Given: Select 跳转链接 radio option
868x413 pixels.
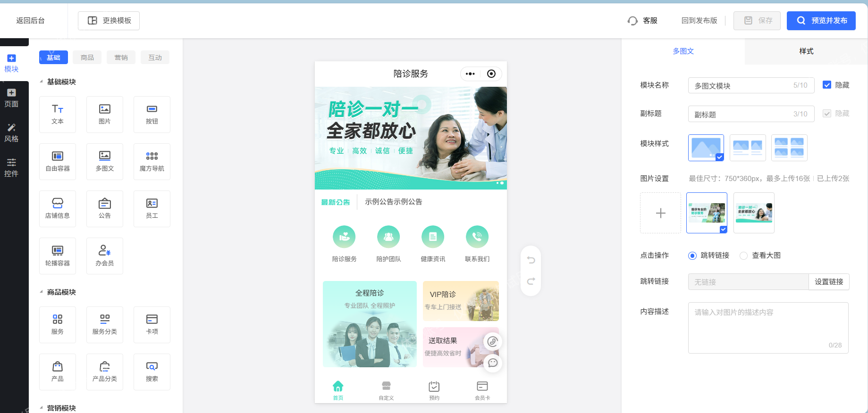Looking at the screenshot, I should coord(692,256).
